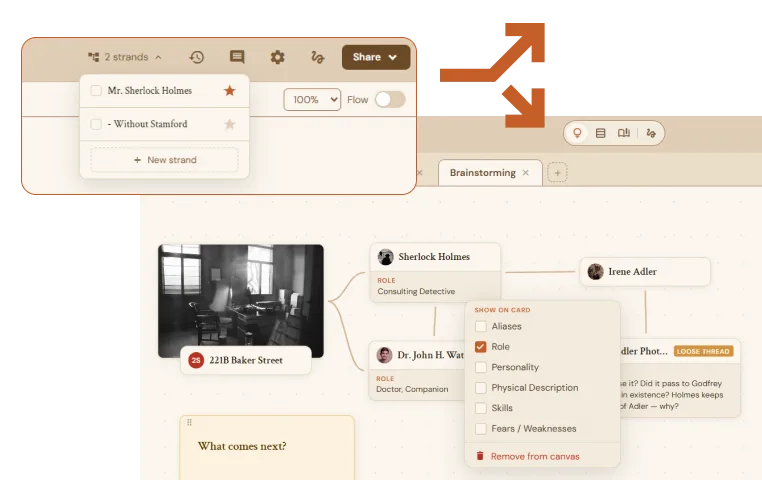The image size is (762, 480).
Task: Select the list layout view icon
Action: click(x=600, y=133)
